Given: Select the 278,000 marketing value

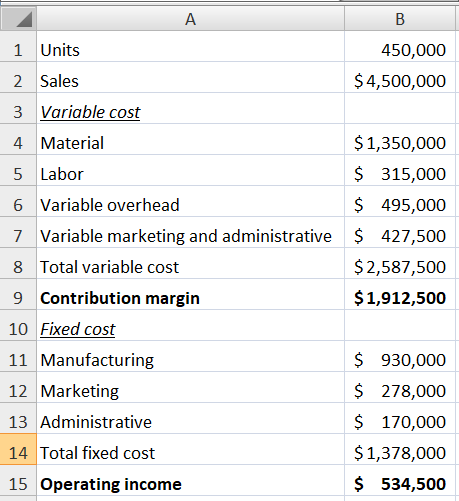Looking at the screenshot, I should (x=400, y=387).
